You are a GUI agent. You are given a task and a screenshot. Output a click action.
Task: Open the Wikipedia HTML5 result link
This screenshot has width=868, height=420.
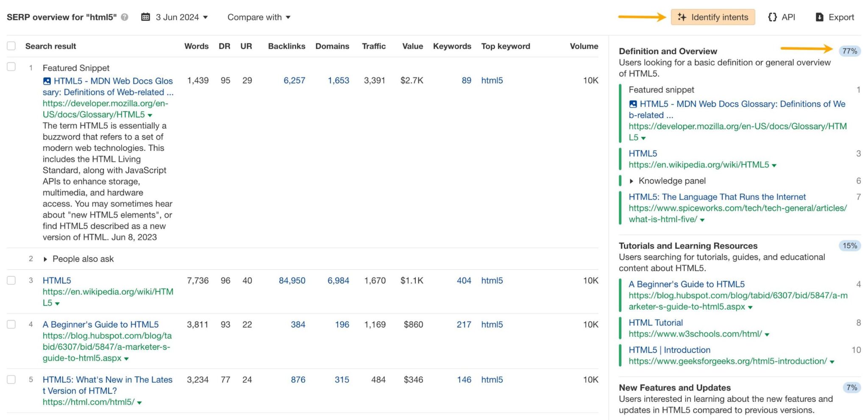(x=56, y=281)
